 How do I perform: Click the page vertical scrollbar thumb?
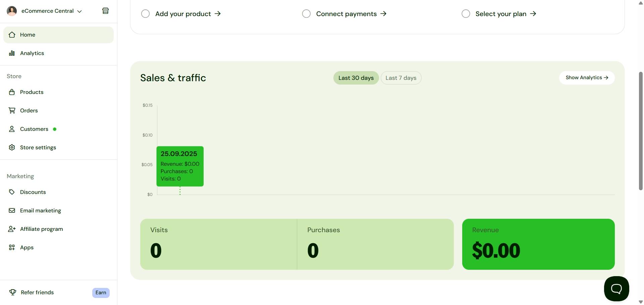point(641,131)
